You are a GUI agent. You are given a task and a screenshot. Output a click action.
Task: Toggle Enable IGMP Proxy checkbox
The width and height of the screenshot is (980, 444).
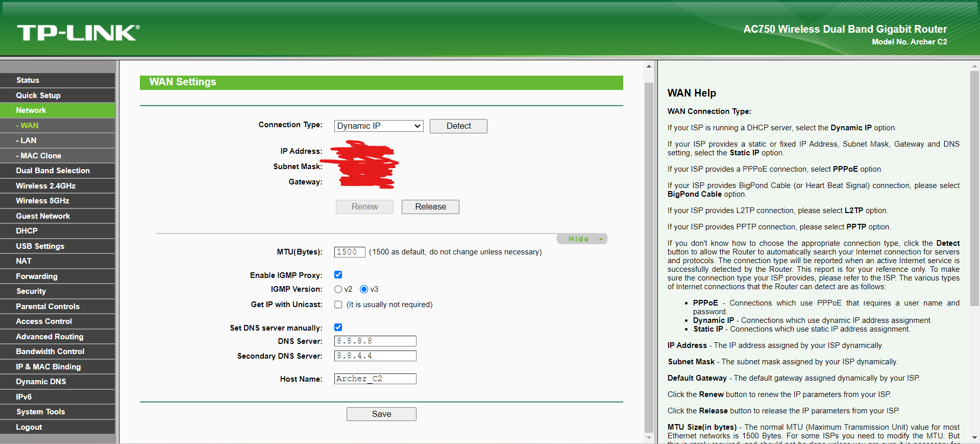point(338,275)
